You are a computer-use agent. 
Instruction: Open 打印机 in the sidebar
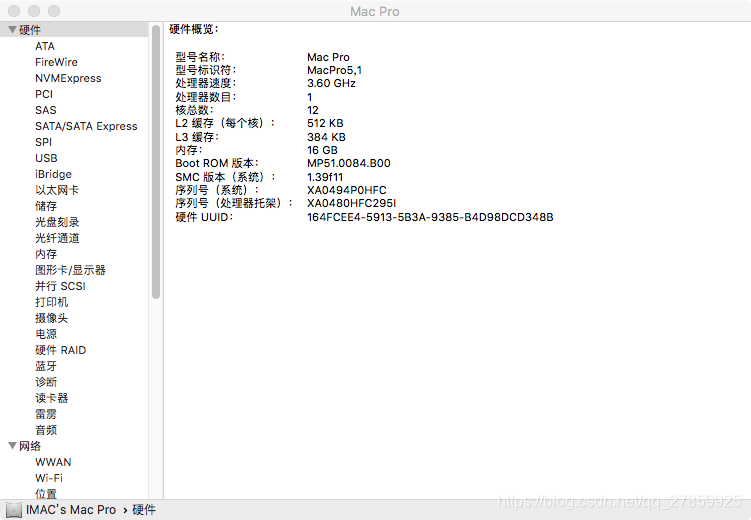(x=51, y=302)
